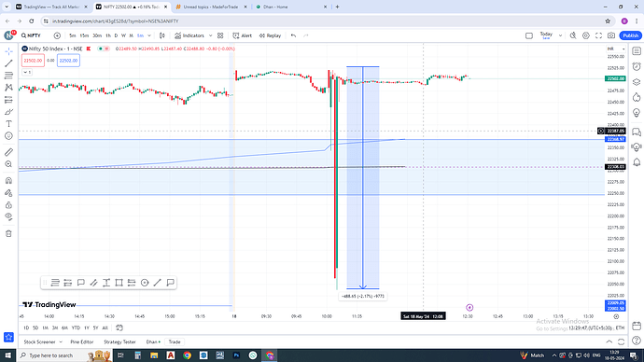This screenshot has width=644, height=362.
Task: Open chart settings gear icon
Action: (586, 35)
